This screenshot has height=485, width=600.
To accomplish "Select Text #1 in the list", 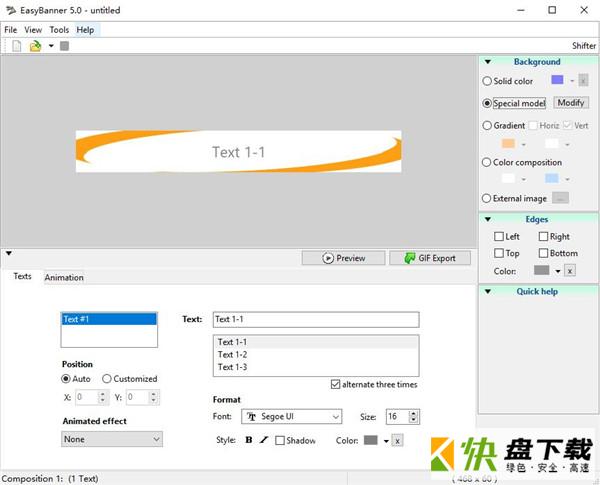I will (109, 319).
